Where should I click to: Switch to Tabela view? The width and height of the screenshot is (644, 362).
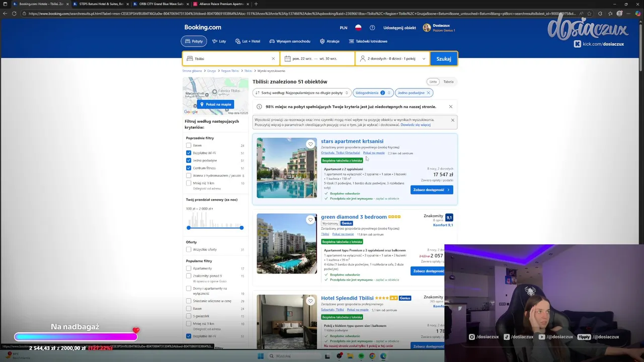tap(448, 81)
